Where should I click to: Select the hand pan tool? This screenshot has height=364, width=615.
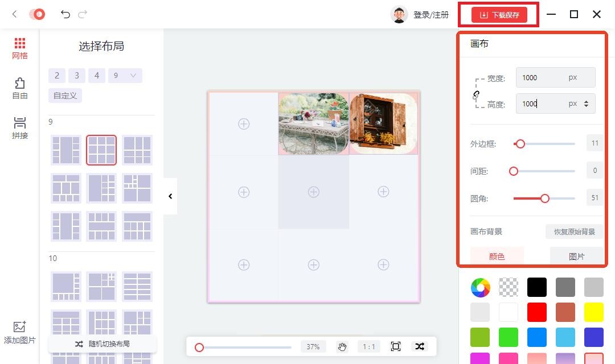point(342,346)
